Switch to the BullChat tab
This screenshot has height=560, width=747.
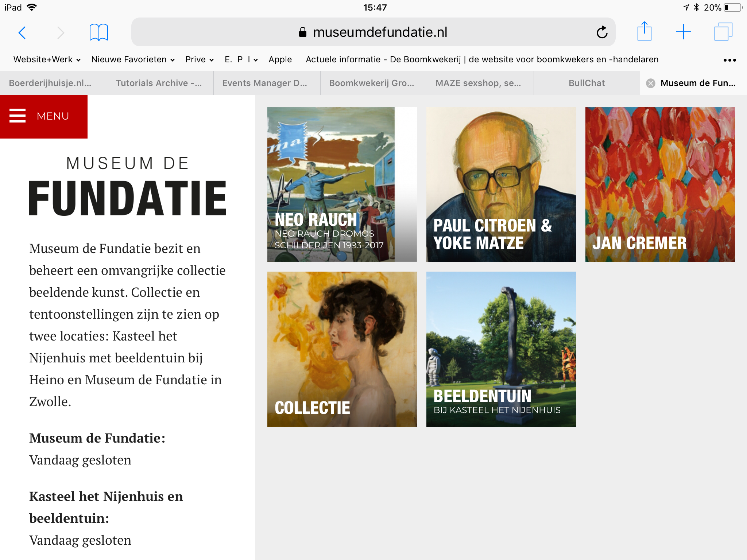(587, 83)
